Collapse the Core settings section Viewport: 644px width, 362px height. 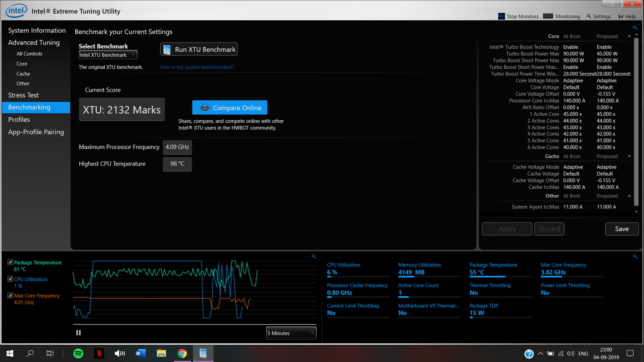[629, 36]
